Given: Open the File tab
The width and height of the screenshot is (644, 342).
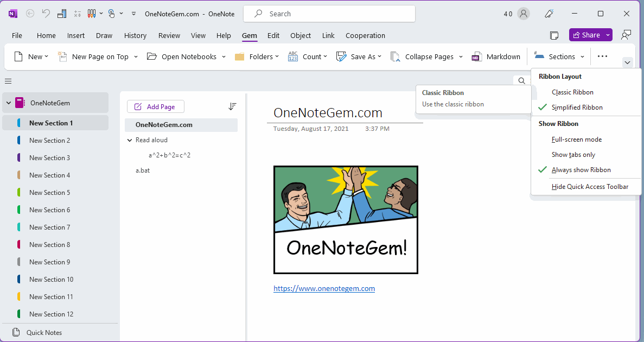Looking at the screenshot, I should point(17,35).
